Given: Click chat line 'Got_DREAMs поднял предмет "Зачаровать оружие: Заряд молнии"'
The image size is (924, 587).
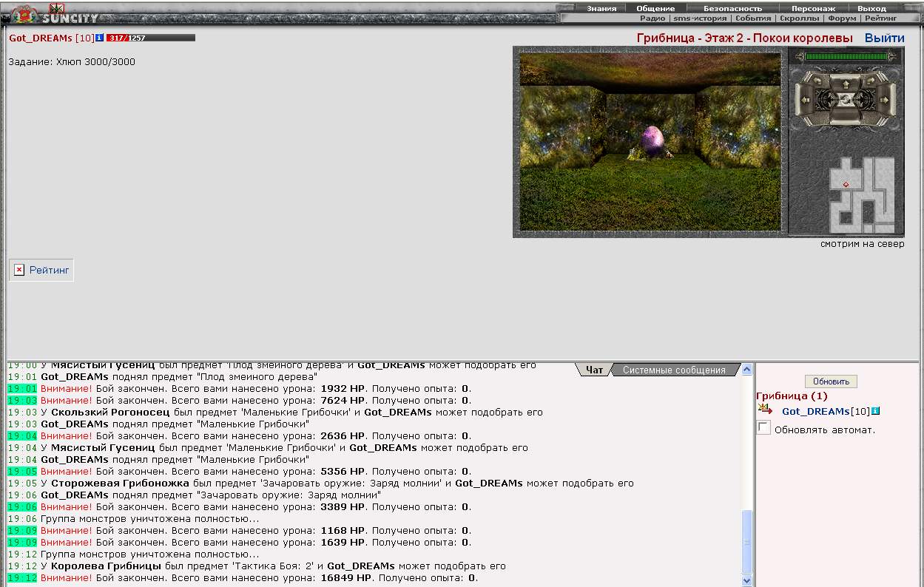Looking at the screenshot, I should (x=211, y=495).
